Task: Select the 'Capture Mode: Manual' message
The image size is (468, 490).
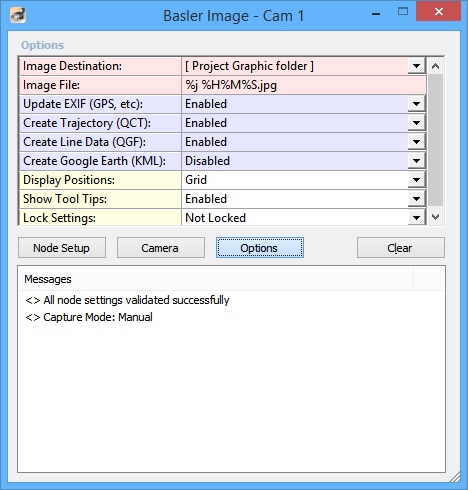Action: (89, 317)
